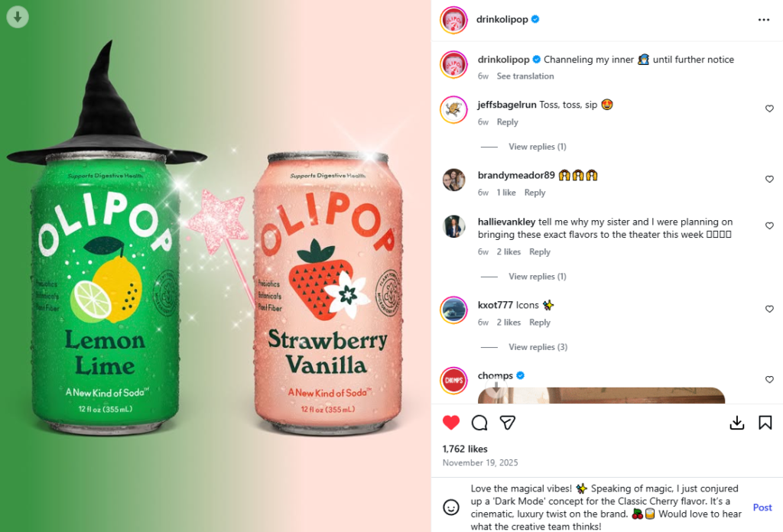Viewport: 783px width, 532px height.
Task: Expand View replies (1) under hallievankley
Action: (x=538, y=277)
